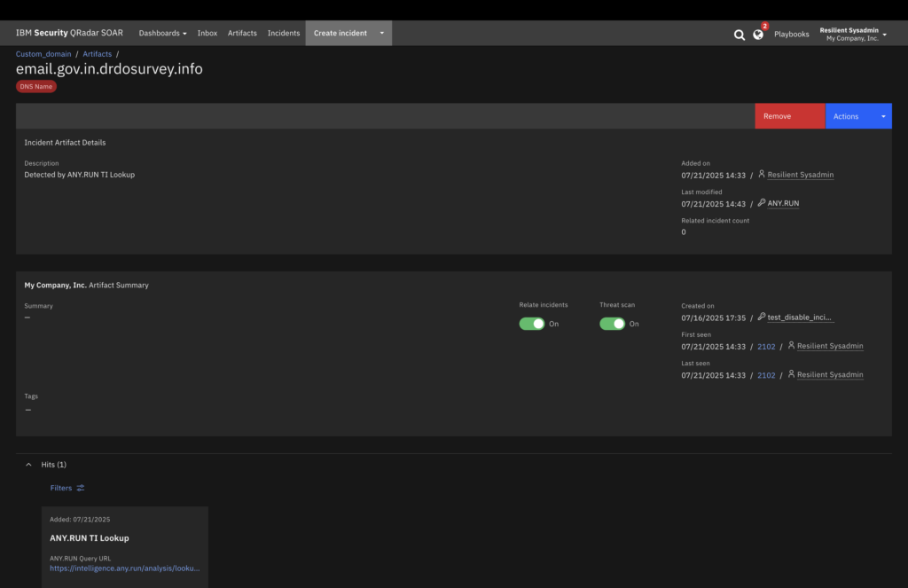Open the notifications globe icon

(758, 35)
